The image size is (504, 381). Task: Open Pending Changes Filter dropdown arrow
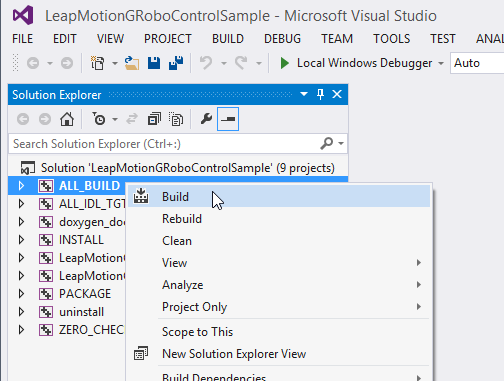[x=115, y=119]
